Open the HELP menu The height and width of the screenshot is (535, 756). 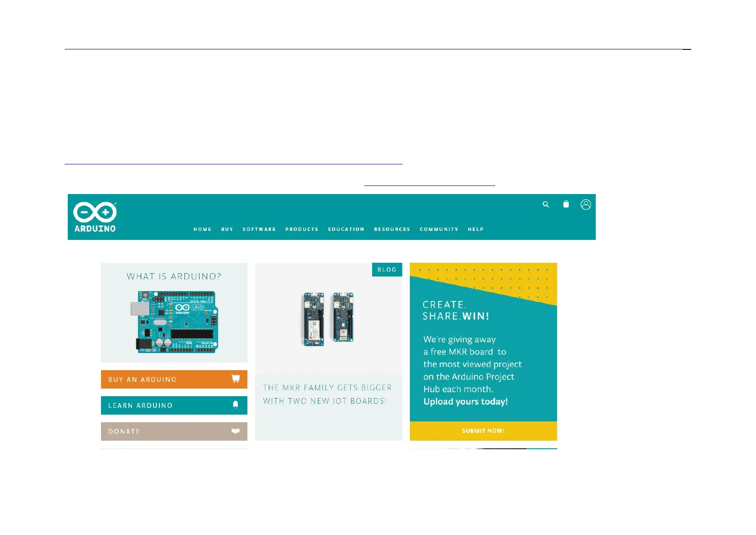click(x=476, y=229)
